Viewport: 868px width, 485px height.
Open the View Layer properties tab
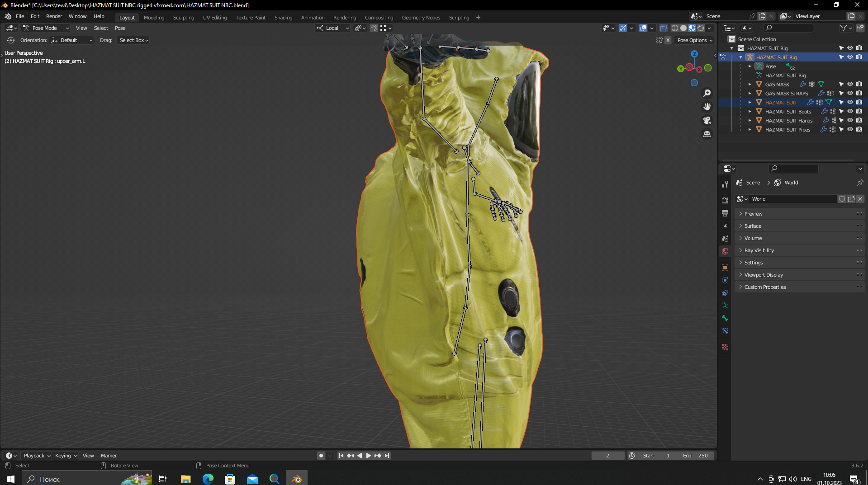725,226
